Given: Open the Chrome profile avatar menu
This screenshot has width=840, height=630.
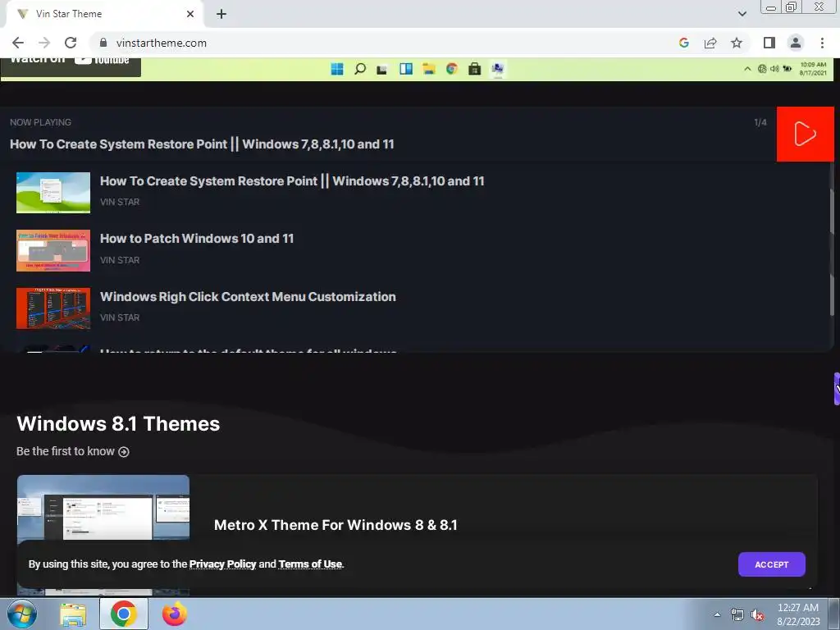Looking at the screenshot, I should click(x=796, y=43).
